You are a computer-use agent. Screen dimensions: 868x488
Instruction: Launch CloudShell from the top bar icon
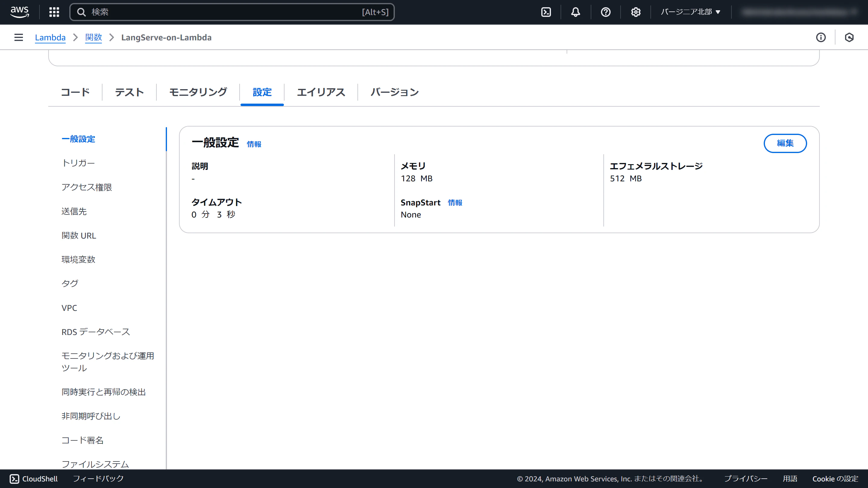click(546, 12)
